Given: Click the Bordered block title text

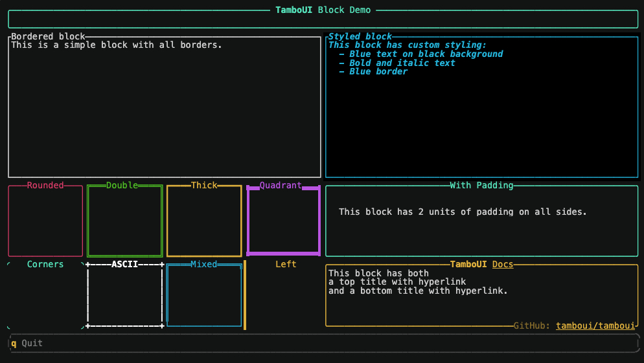Looking at the screenshot, I should pyautogui.click(x=48, y=37).
